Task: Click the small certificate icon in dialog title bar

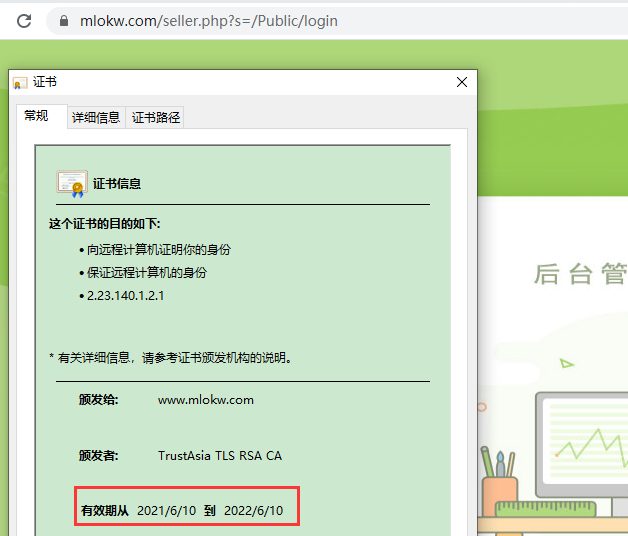Action: (20, 83)
